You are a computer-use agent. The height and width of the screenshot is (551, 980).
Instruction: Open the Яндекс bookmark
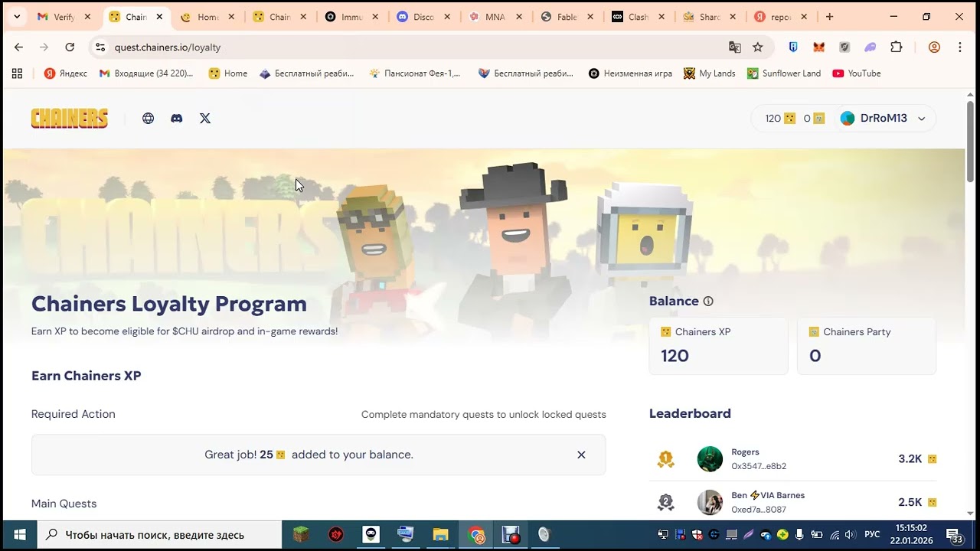66,73
